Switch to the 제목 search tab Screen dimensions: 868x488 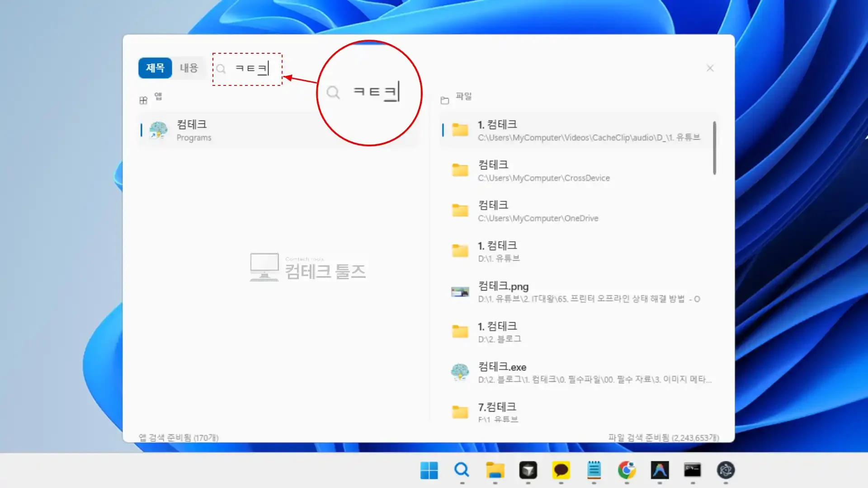tap(155, 68)
